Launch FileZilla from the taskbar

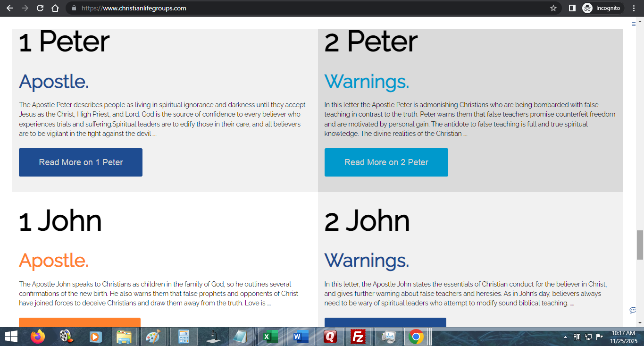pos(359,337)
